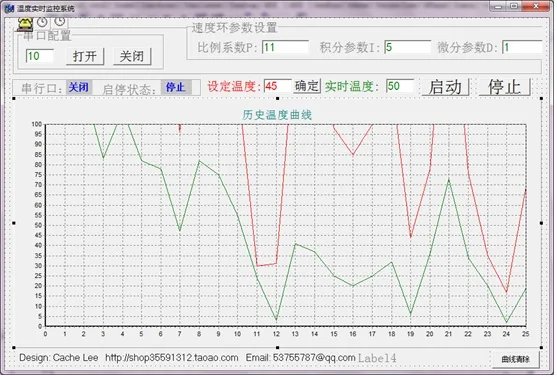Close the temperature monitoring window
Screen dimensions: 557x377
point(536,6)
